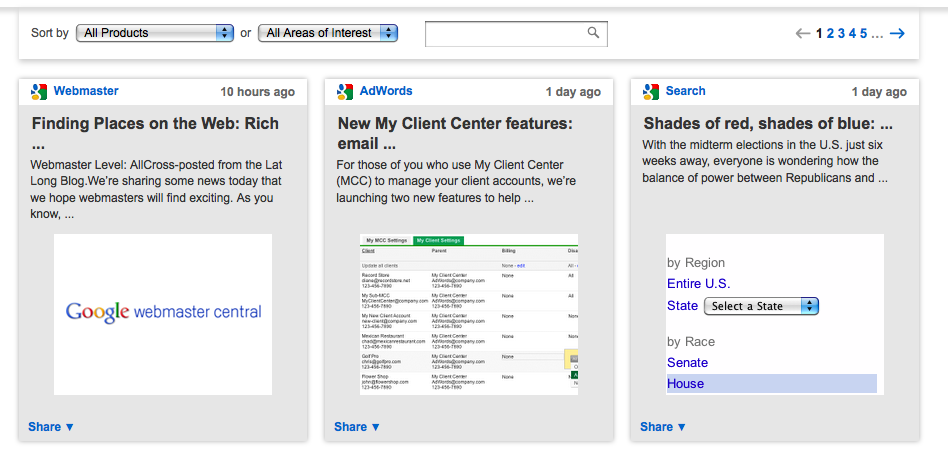Viewport: 948px width, 453px height.
Task: Choose the Entire U.S. region link
Action: click(x=698, y=284)
